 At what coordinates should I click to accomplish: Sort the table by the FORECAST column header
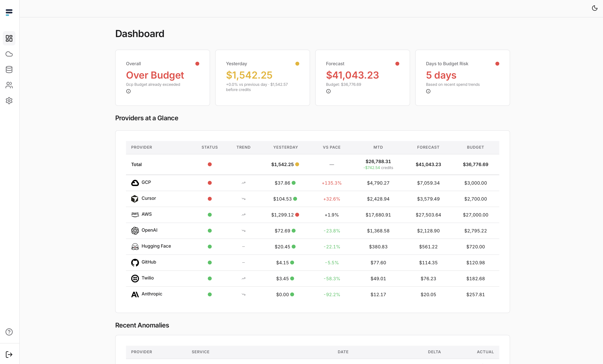428,147
